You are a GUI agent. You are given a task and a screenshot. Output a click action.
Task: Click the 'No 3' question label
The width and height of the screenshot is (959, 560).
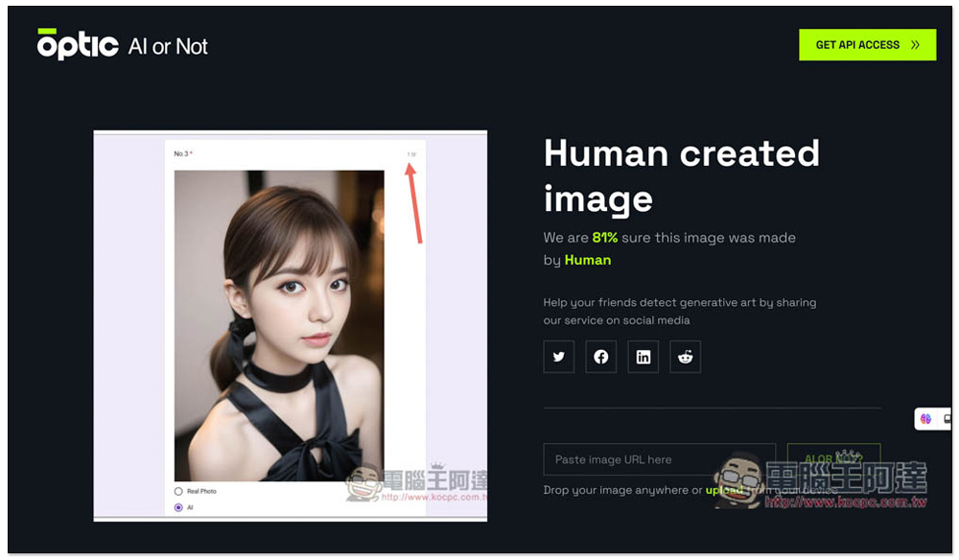182,153
